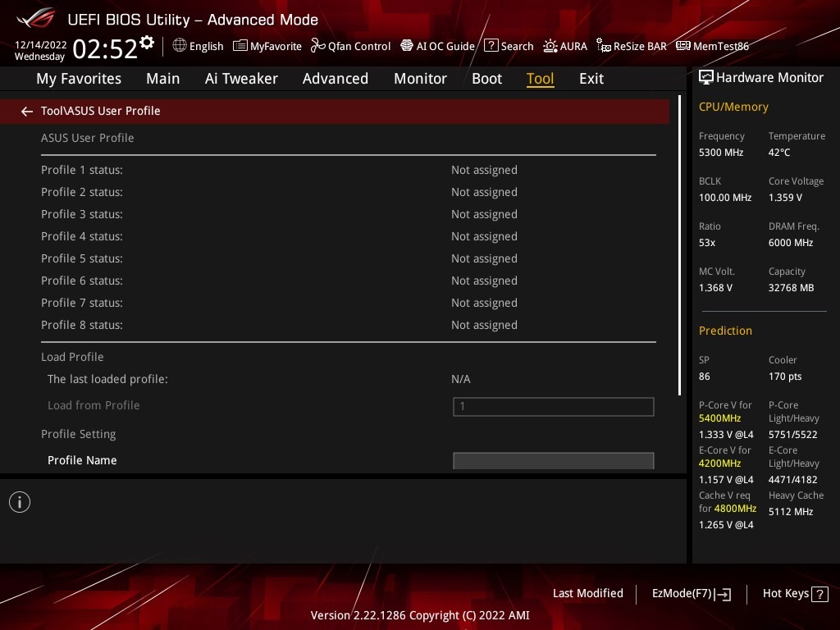The image size is (840, 630).
Task: Go to the Exit tab
Action: pos(591,79)
